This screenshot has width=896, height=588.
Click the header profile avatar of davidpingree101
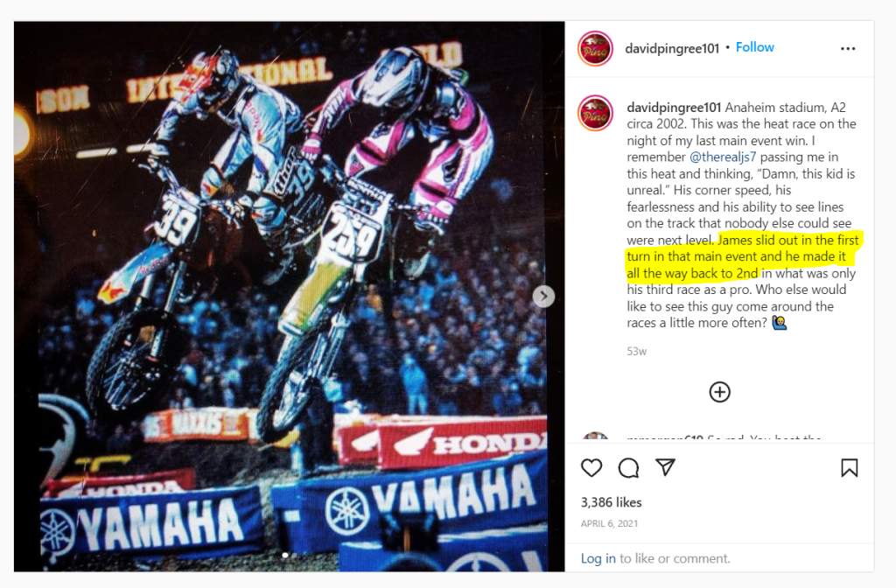pyautogui.click(x=595, y=49)
